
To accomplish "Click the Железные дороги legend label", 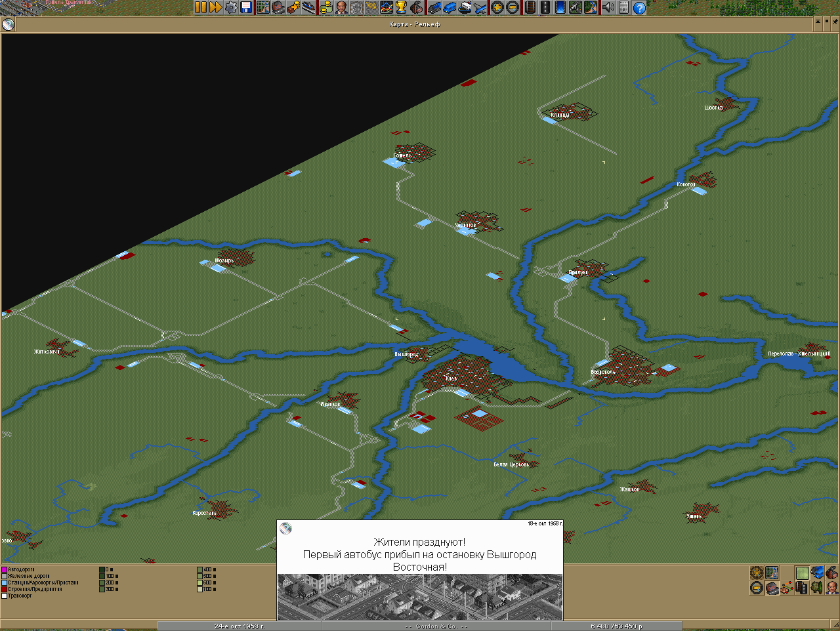I will [x=28, y=576].
